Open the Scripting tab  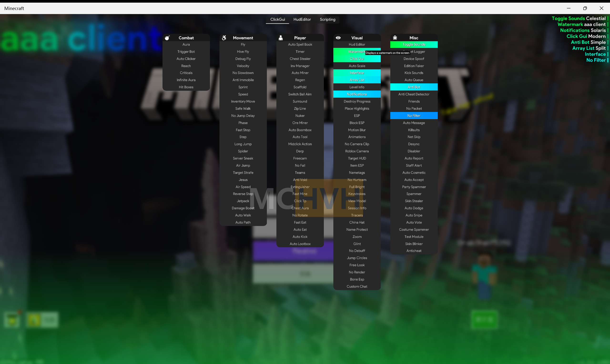[327, 19]
